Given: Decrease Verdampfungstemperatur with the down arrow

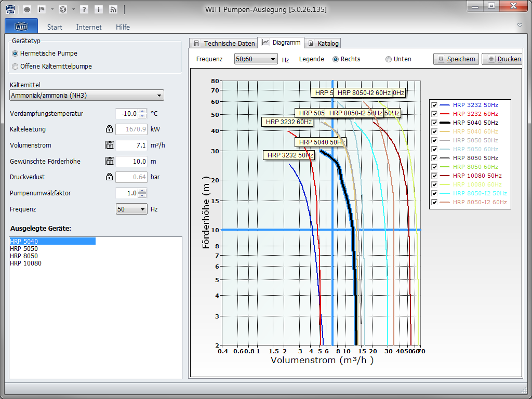Looking at the screenshot, I should click(143, 116).
